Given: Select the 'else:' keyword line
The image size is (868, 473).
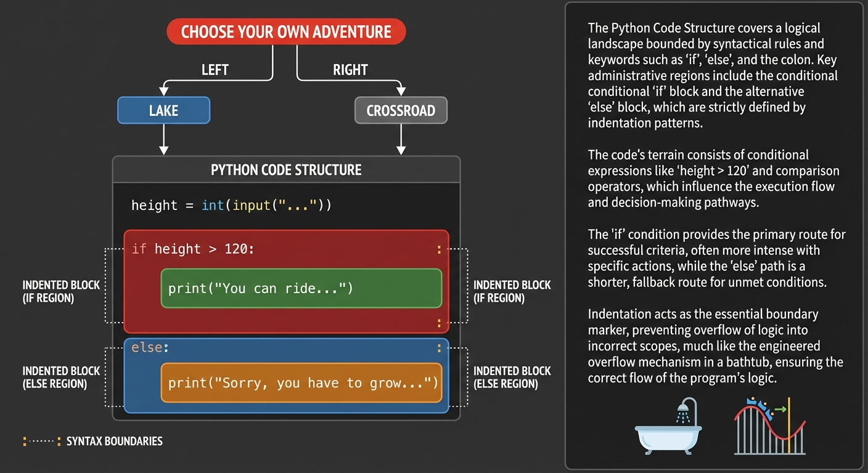Looking at the screenshot, I should point(150,347).
